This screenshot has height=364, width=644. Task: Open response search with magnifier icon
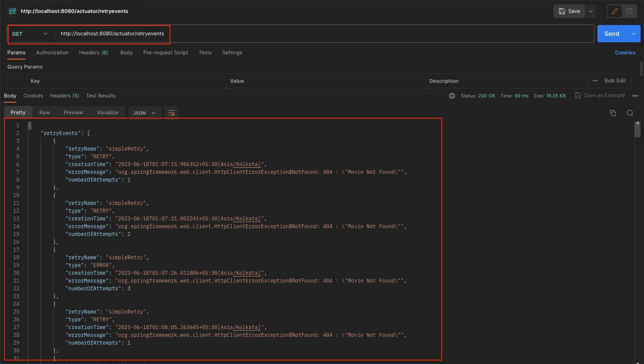click(x=630, y=113)
